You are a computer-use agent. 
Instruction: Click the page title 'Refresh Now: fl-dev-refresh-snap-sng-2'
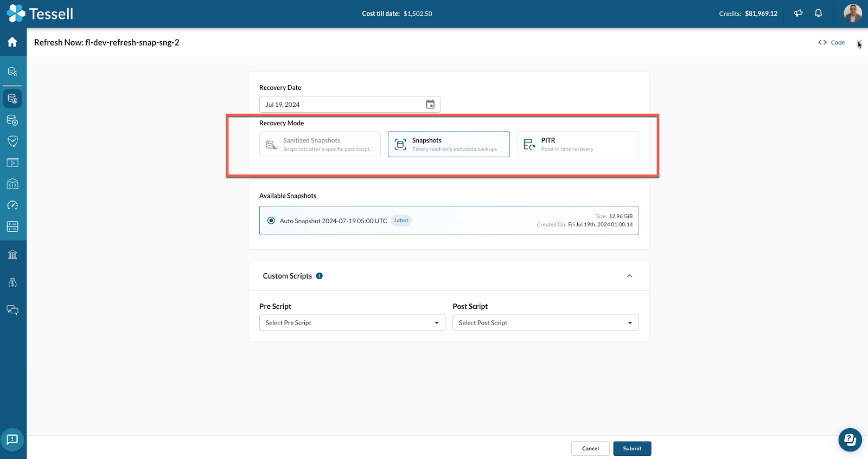coord(107,42)
